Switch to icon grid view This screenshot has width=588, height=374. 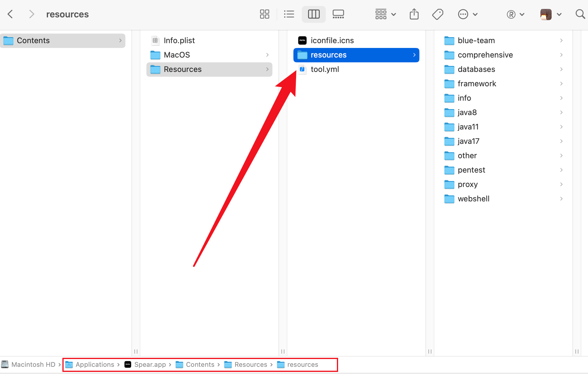coord(264,14)
